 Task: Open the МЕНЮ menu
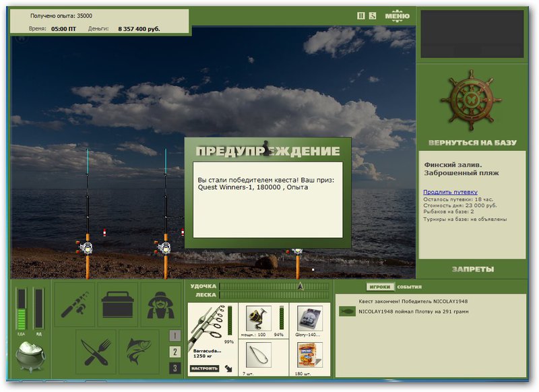[397, 15]
